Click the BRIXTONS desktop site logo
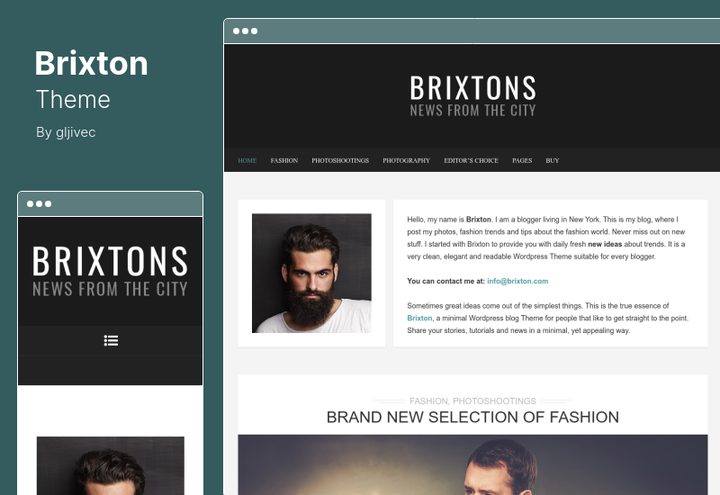The height and width of the screenshot is (495, 720). click(472, 88)
